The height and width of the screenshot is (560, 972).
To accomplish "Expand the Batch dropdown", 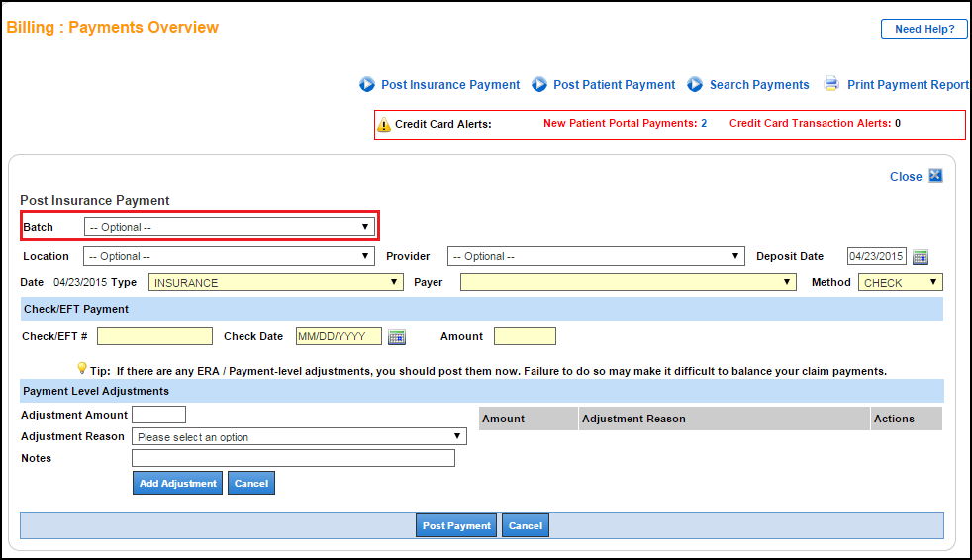I will coord(230,227).
